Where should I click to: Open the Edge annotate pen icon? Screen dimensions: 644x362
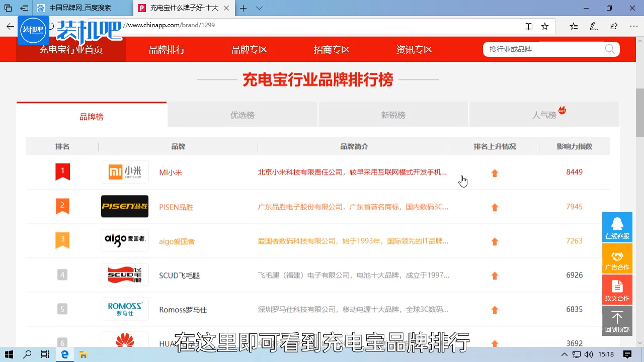coord(594,26)
